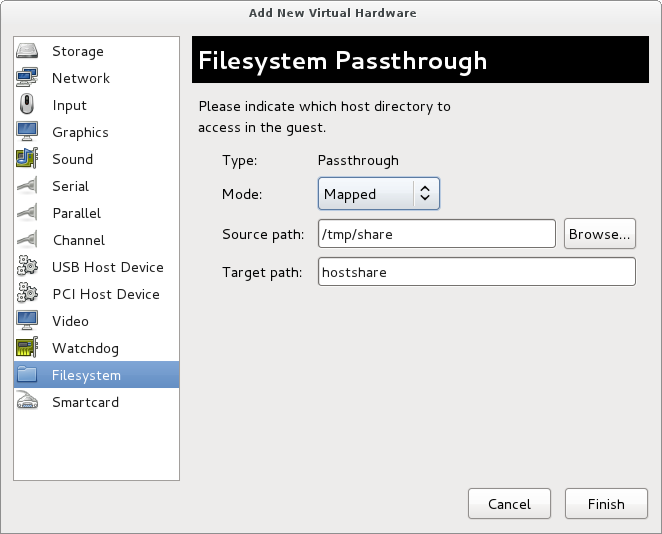Click the Finish button
Screen dimensions: 662x534
[x=606, y=504]
